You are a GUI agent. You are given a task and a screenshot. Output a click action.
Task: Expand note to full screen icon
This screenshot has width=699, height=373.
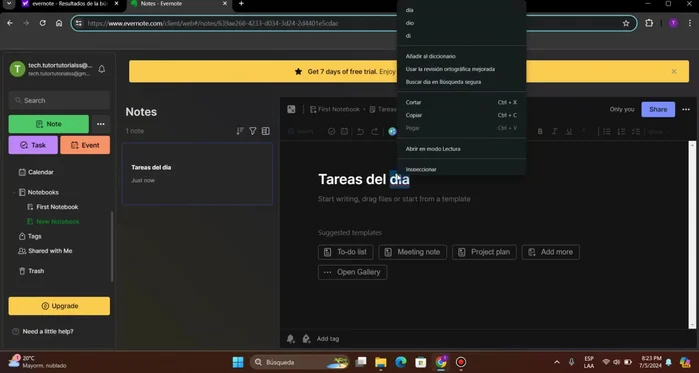[291, 109]
